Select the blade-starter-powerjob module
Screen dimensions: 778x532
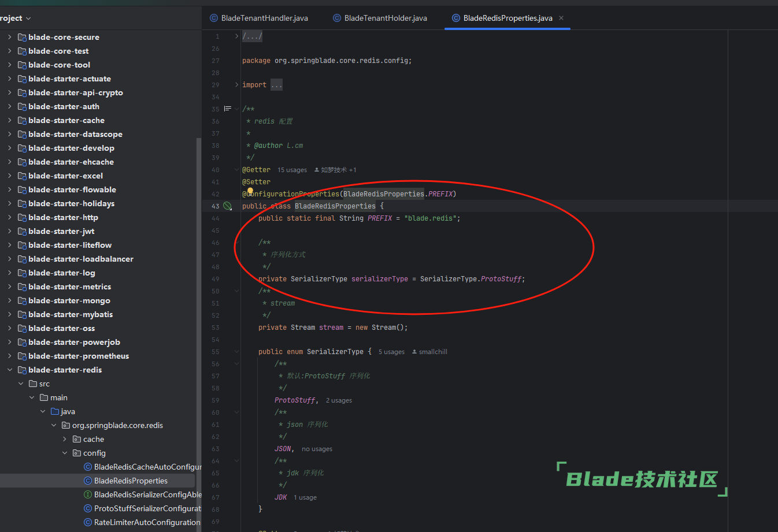pyautogui.click(x=74, y=342)
